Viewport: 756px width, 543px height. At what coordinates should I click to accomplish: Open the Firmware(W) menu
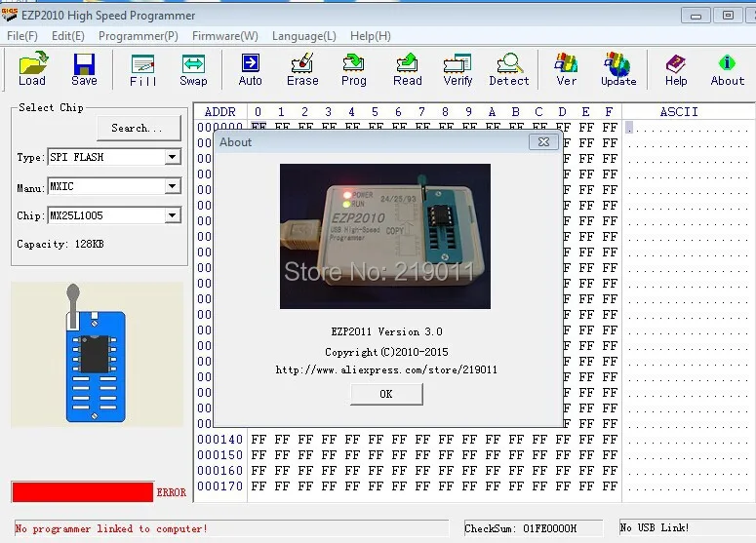pos(225,36)
